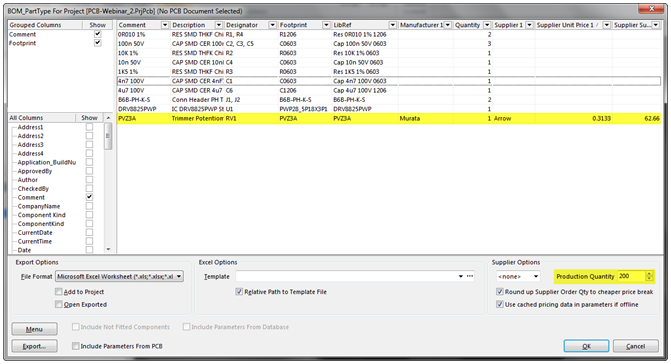
Task: Close the BOM dialog window
Action: point(651,9)
